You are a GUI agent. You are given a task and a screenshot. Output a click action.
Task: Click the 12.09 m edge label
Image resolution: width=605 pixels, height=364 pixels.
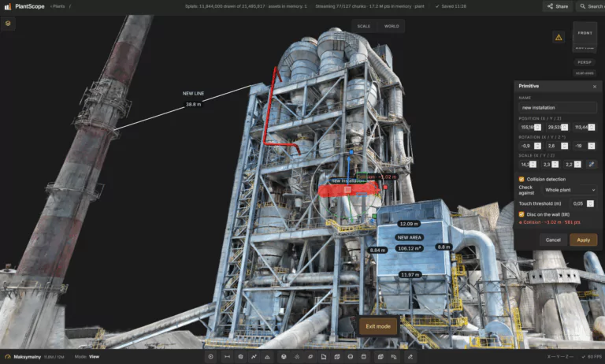[409, 224]
